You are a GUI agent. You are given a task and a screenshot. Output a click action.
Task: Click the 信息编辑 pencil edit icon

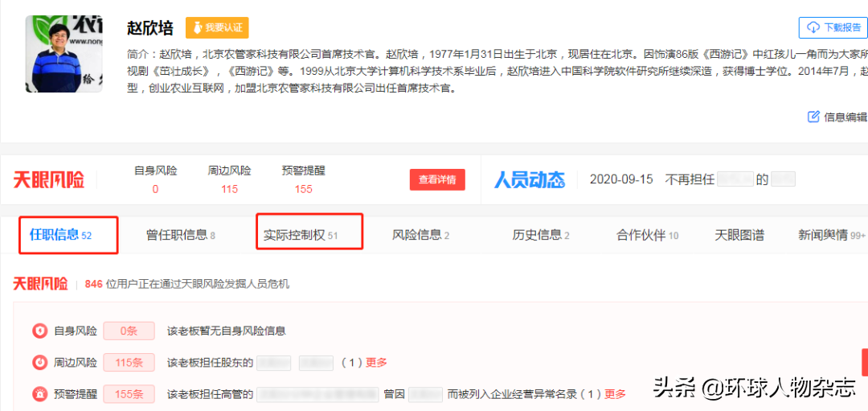[x=813, y=117]
